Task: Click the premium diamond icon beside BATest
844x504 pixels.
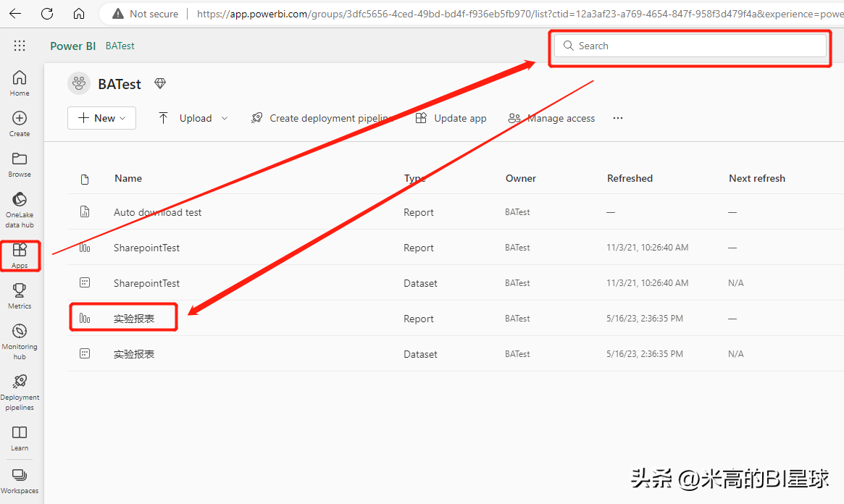Action: click(x=160, y=83)
